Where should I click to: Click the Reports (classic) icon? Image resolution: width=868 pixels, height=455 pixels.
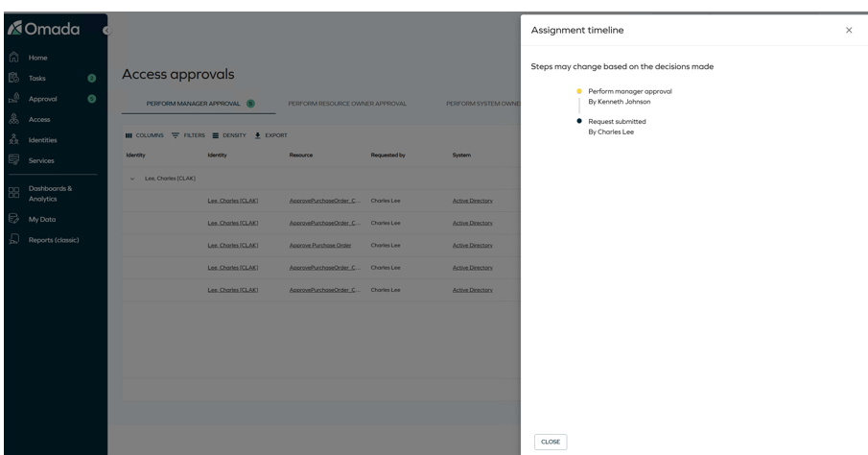(x=13, y=239)
